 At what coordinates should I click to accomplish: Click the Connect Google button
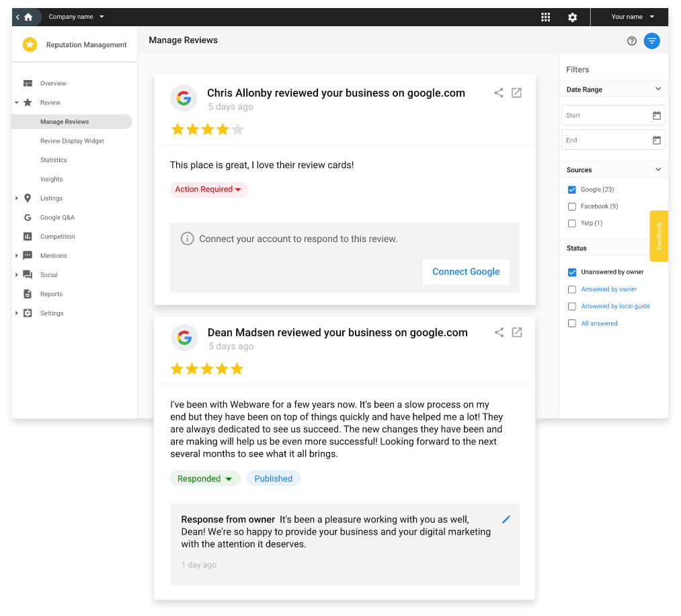(466, 272)
